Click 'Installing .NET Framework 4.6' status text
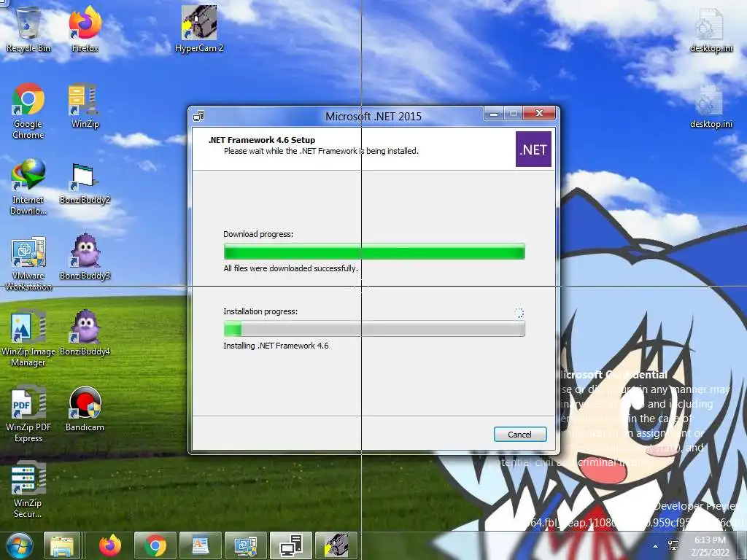The width and height of the screenshot is (747, 560). tap(276, 346)
